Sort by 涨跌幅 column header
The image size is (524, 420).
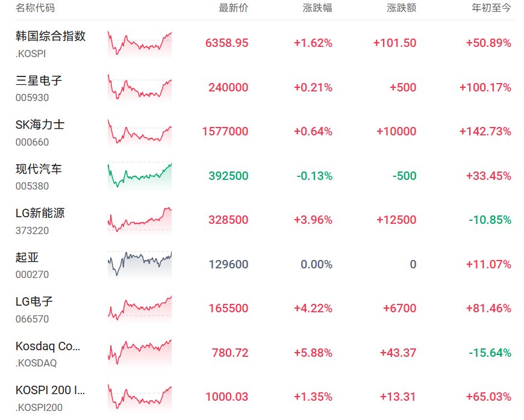click(317, 8)
